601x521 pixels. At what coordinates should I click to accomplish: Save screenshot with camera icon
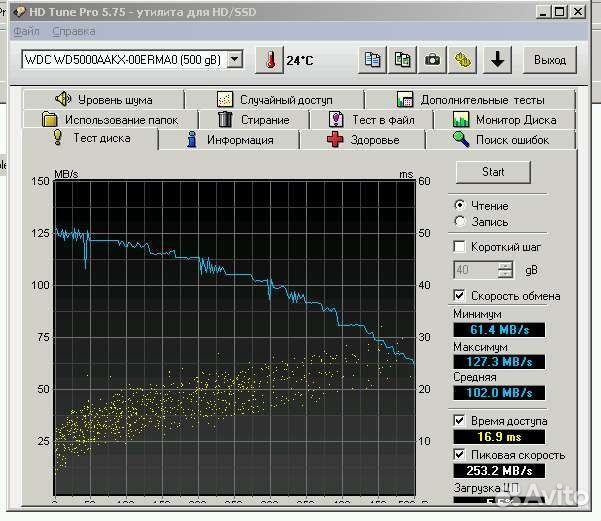tap(432, 60)
